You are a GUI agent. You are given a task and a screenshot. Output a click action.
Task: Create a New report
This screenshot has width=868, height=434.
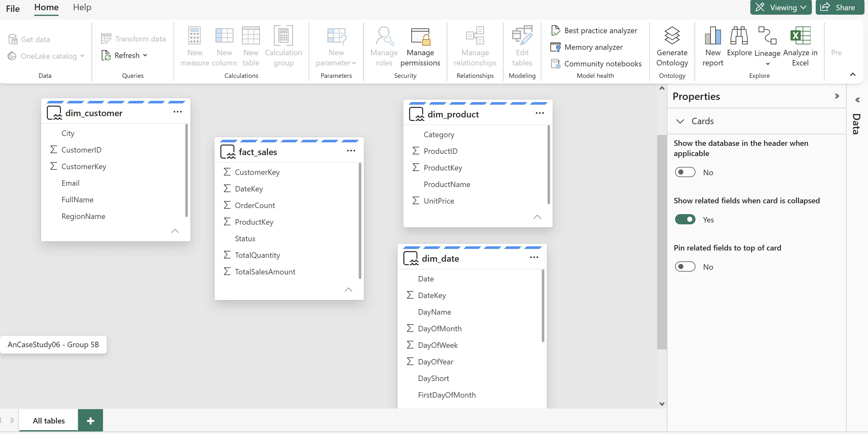[x=713, y=47]
